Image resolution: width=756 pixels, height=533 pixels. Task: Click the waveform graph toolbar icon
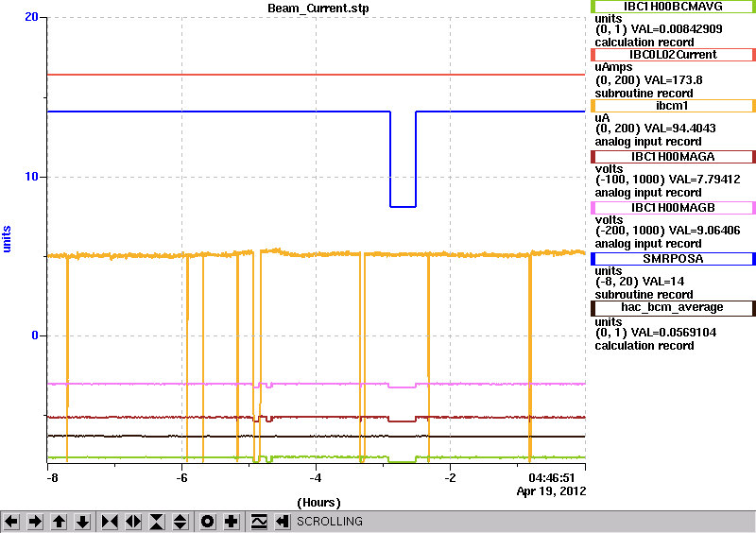pos(259,522)
